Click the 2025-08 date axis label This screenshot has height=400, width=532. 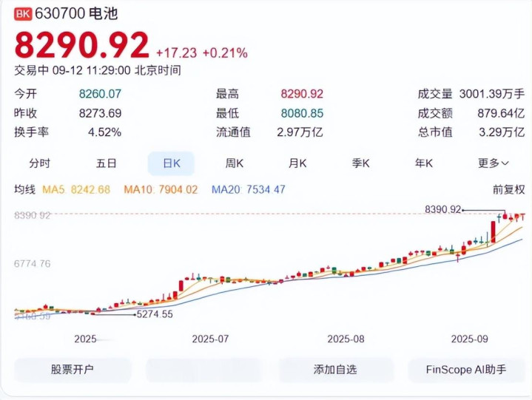click(x=346, y=339)
